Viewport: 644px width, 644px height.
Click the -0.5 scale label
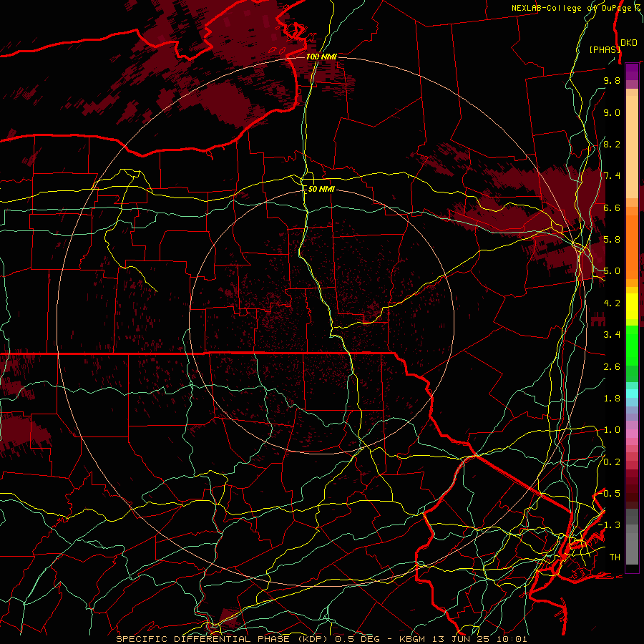pyautogui.click(x=609, y=494)
